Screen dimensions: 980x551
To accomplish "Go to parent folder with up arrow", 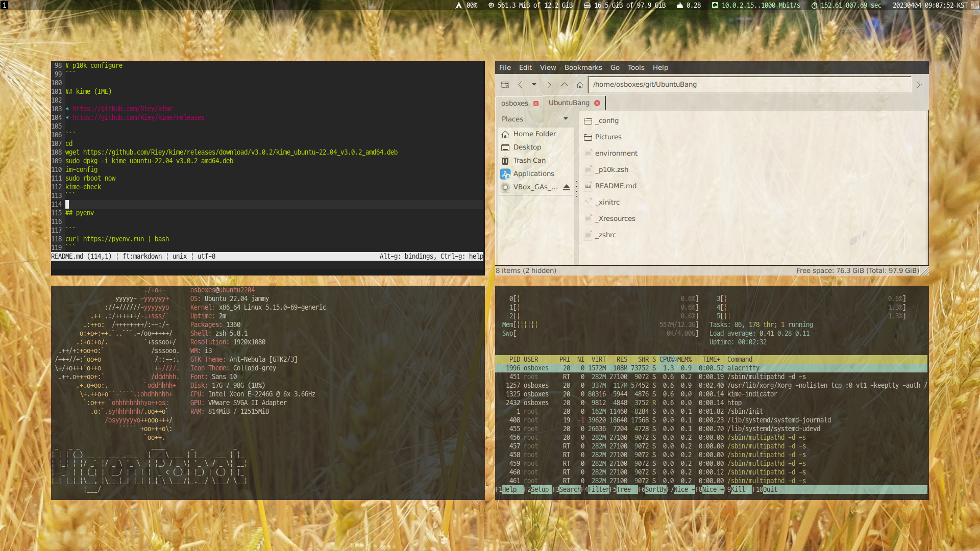I will 565,85.
